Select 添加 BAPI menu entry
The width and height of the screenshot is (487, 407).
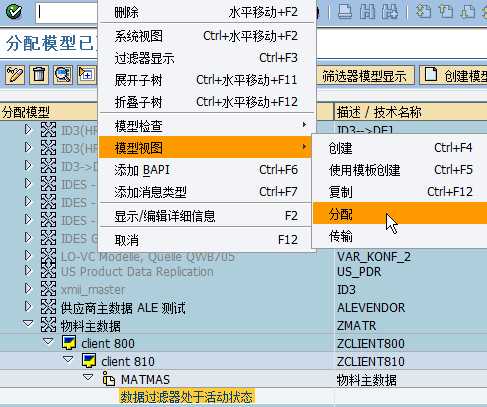point(206,170)
